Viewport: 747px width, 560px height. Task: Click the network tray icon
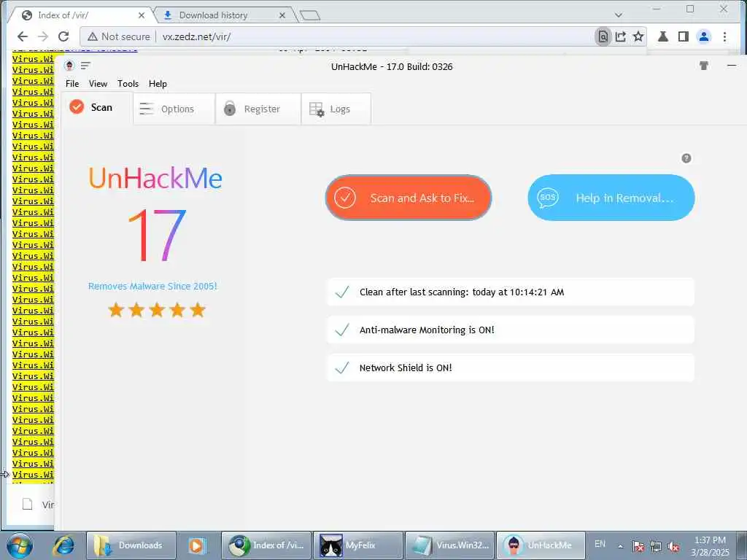(x=656, y=547)
